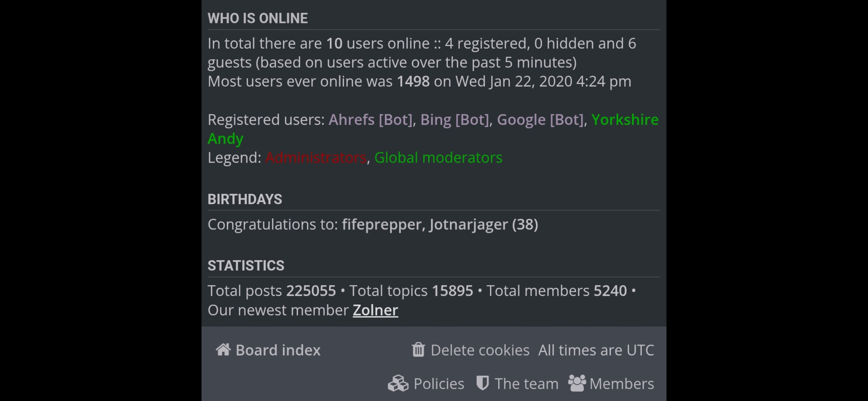View birthday member Jotnarjager's profile
The image size is (868, 401).
468,224
